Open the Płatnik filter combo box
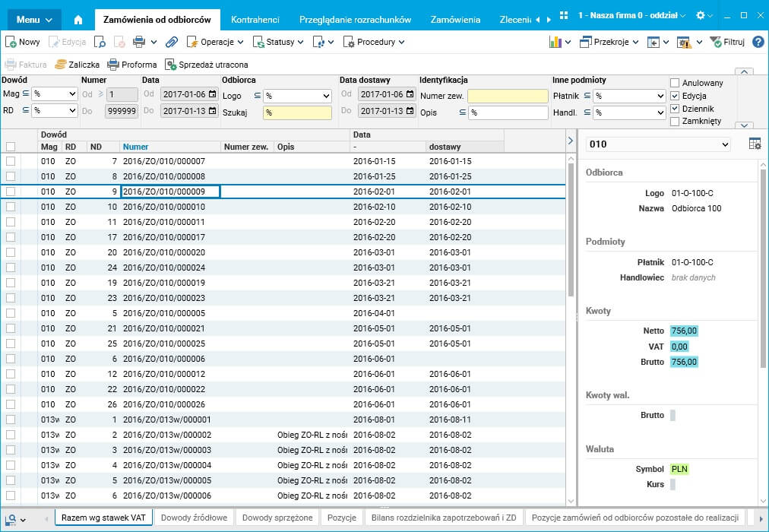769x532 pixels. (x=629, y=96)
